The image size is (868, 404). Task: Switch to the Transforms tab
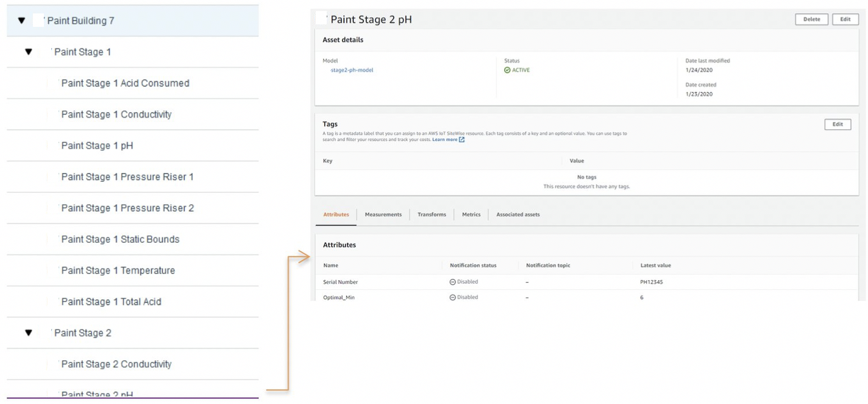point(432,215)
